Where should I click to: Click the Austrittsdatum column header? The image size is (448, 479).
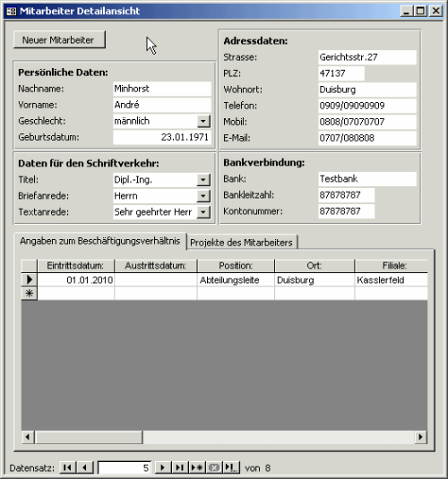click(x=156, y=266)
